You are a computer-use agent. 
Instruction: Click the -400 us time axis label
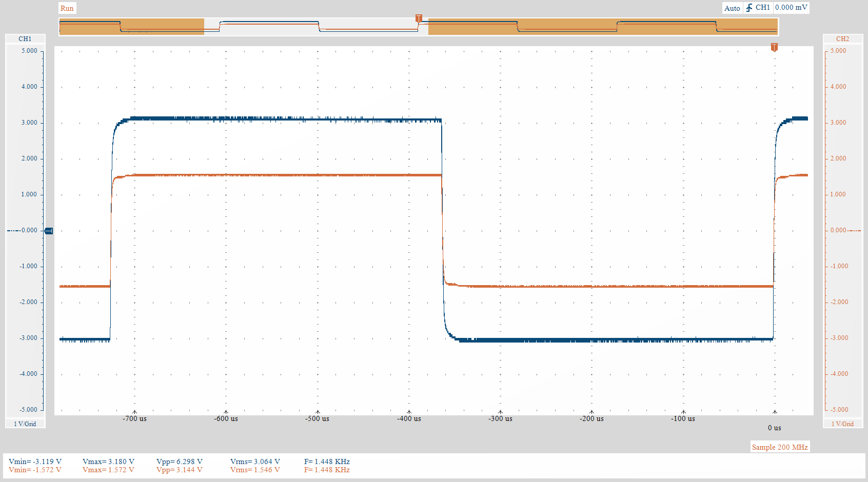[x=409, y=418]
